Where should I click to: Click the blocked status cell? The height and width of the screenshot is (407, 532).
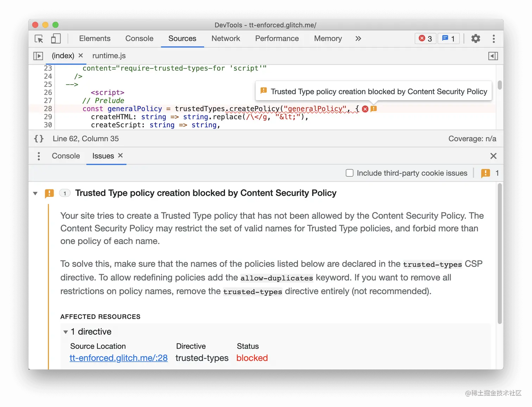click(252, 358)
